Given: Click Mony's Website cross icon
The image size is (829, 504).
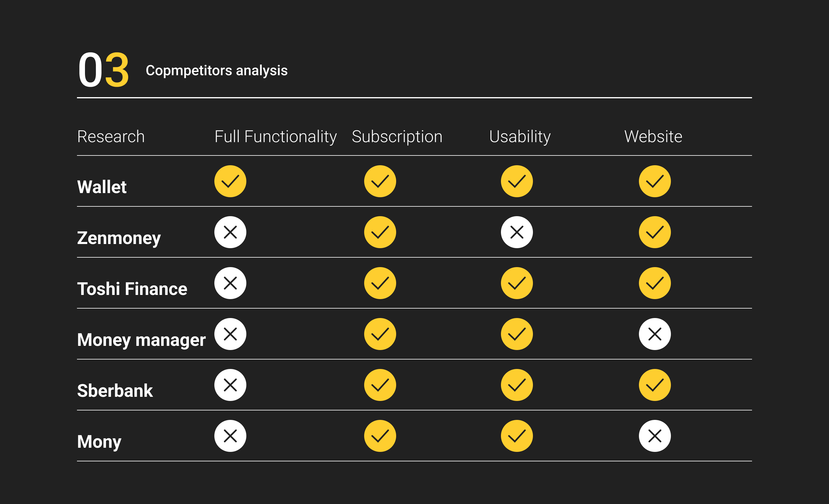Looking at the screenshot, I should [x=655, y=436].
